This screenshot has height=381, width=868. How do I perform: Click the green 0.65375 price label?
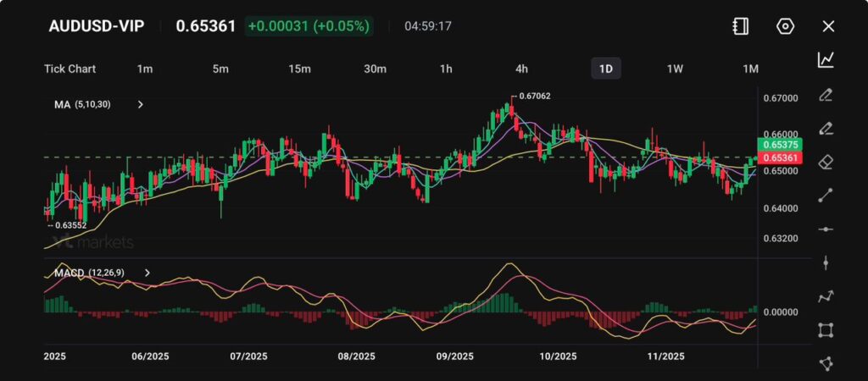coord(776,145)
